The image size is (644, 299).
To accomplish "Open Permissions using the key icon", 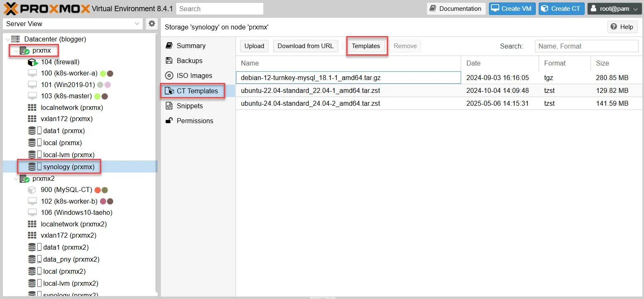I will (169, 121).
